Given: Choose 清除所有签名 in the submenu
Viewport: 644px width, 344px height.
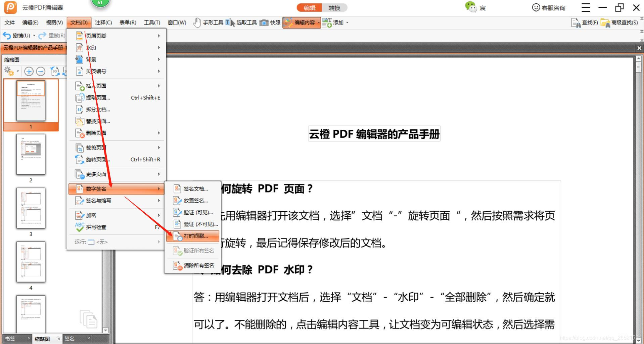Looking at the screenshot, I should [x=193, y=265].
